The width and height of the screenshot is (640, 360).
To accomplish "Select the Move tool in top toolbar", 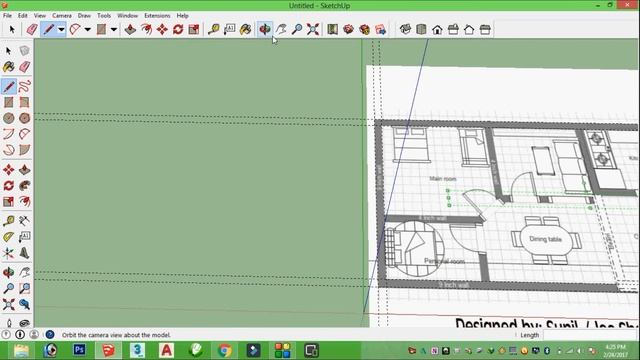I will pos(162,29).
